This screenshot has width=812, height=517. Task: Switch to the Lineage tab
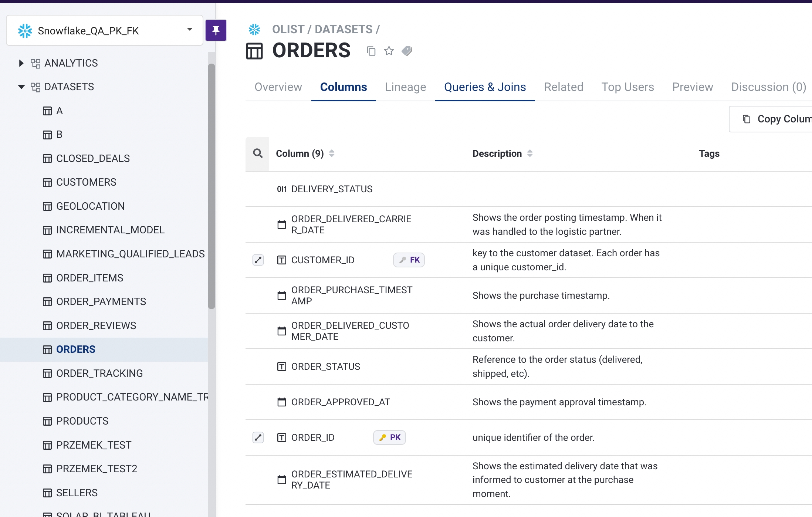405,87
